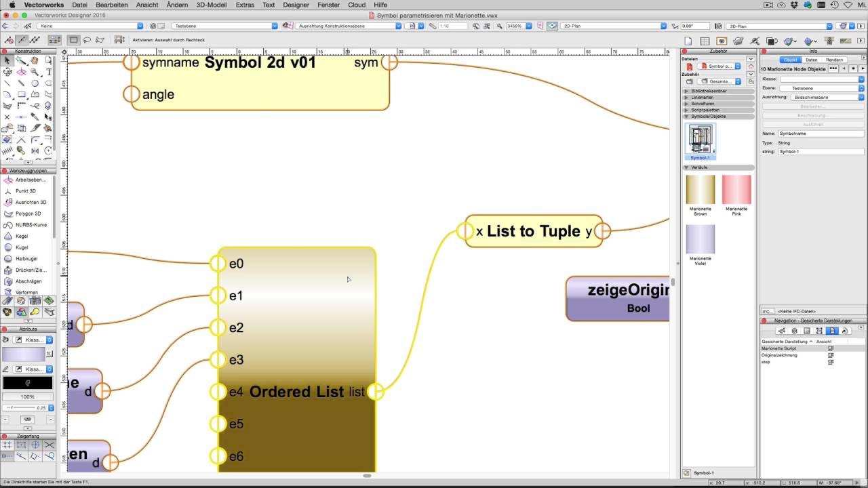Collapse the Symbole/Objekte section
Viewport: 868px width, 488px height.
tap(717, 116)
